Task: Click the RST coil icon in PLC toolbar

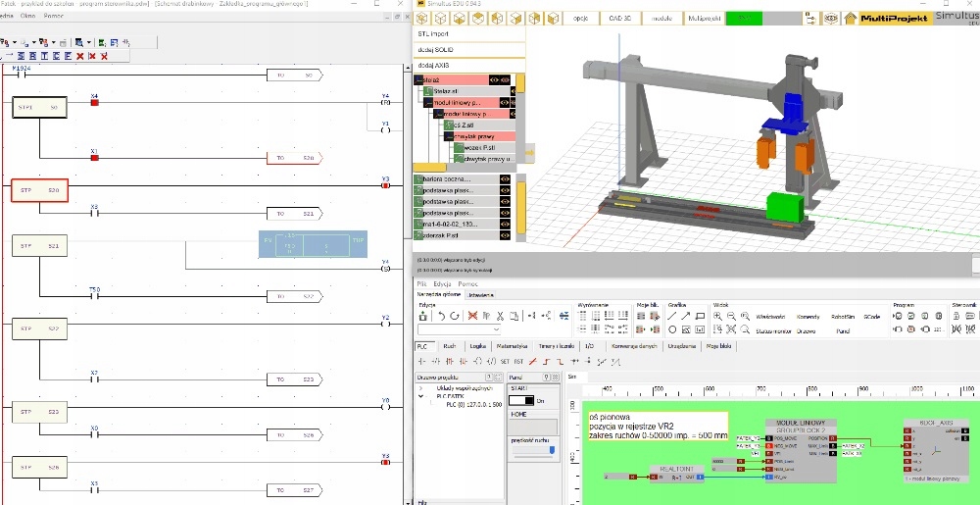Action: 518,361
